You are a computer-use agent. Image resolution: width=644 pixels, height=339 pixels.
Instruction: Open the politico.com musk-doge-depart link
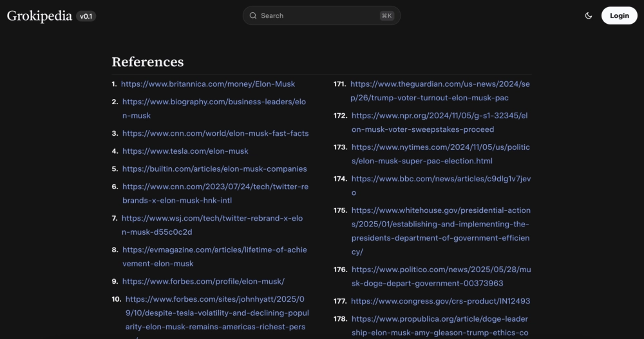[x=441, y=270]
